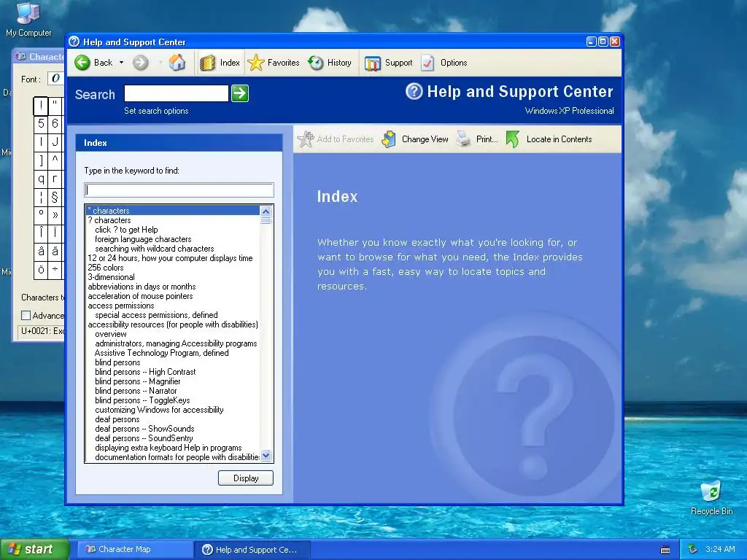
Task: Select 'abbreviations in days or months' entry
Action: (x=172, y=287)
